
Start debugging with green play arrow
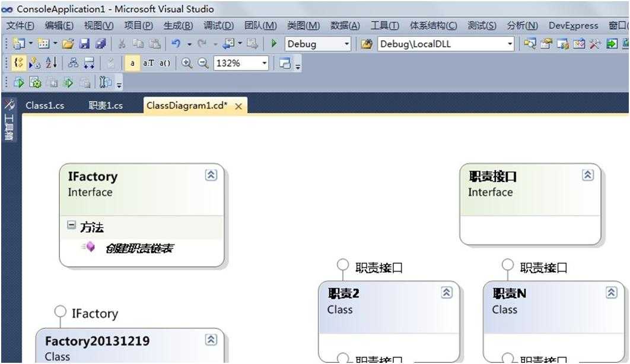pyautogui.click(x=274, y=43)
